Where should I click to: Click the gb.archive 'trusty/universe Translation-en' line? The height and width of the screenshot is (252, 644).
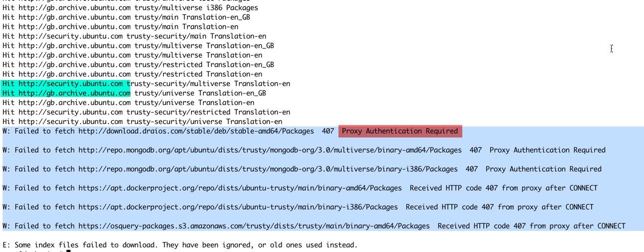click(128, 102)
